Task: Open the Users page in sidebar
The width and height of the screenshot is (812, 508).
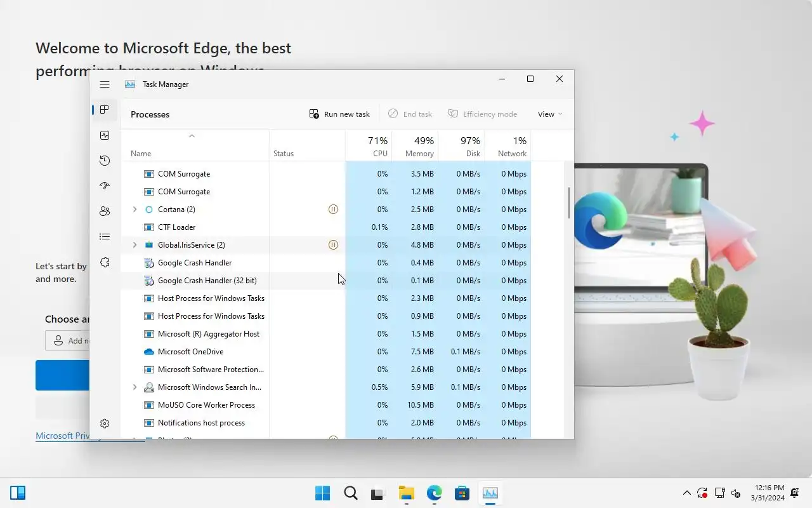Action: coord(105,211)
